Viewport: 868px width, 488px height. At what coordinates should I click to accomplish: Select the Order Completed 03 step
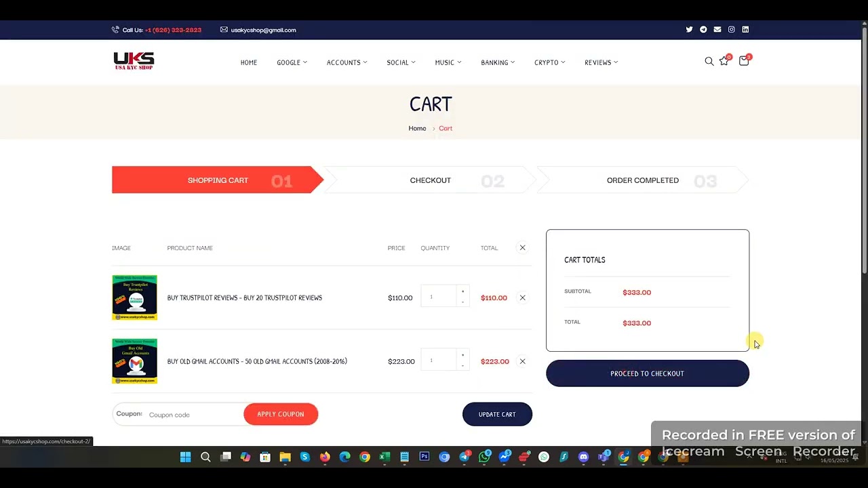coord(643,180)
